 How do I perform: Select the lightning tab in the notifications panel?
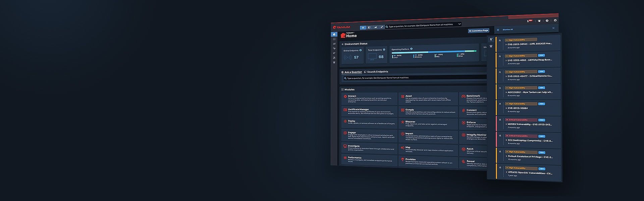pos(491,40)
